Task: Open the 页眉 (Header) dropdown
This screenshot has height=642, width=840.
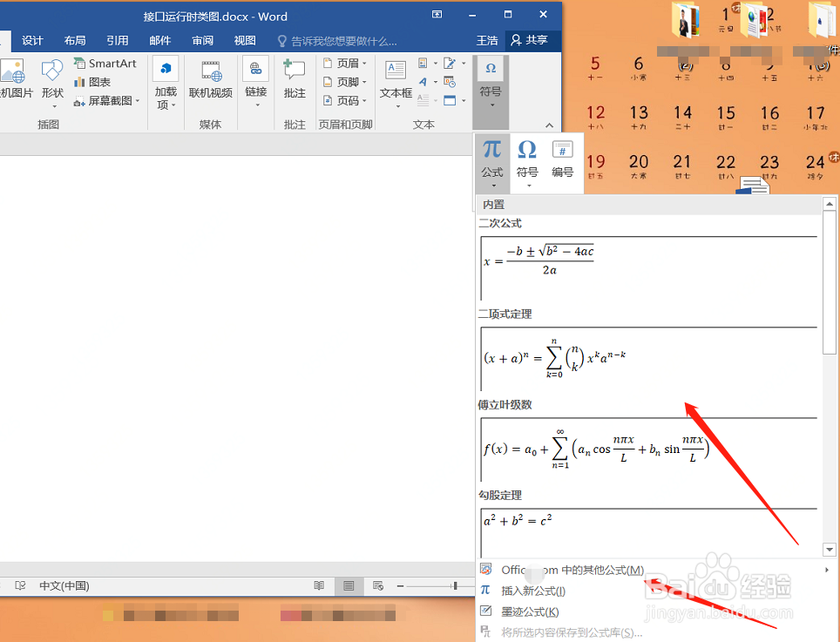Action: point(345,62)
